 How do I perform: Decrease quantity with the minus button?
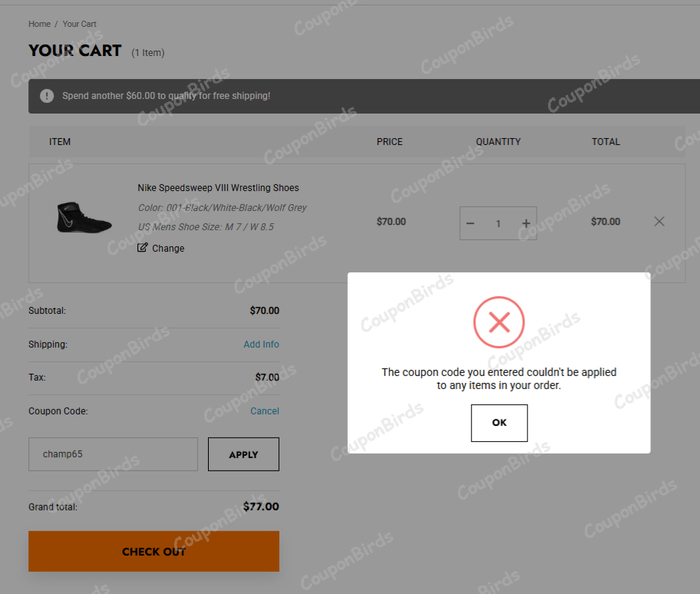coord(471,223)
